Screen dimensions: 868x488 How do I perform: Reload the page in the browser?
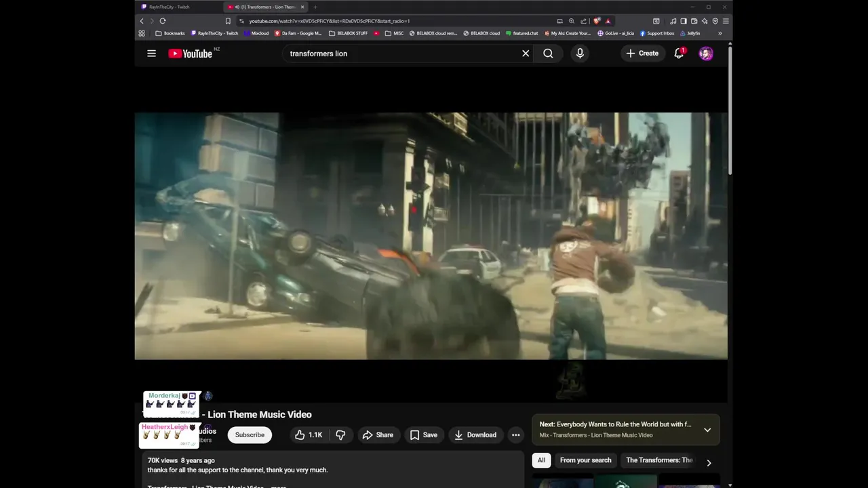[163, 21]
